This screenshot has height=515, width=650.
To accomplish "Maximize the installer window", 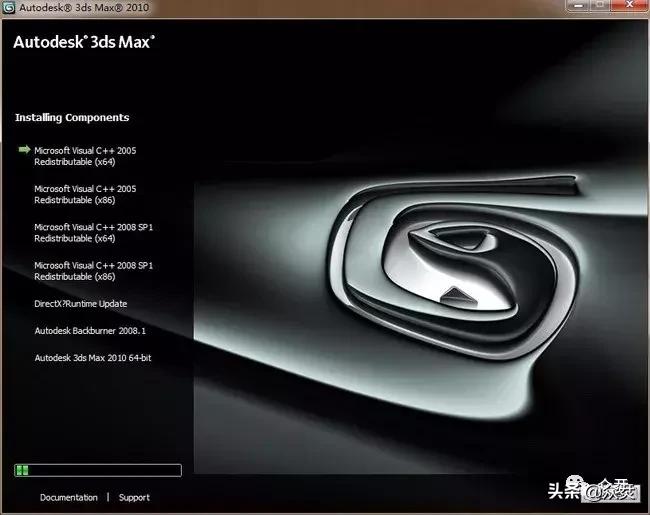I will (x=601, y=5).
